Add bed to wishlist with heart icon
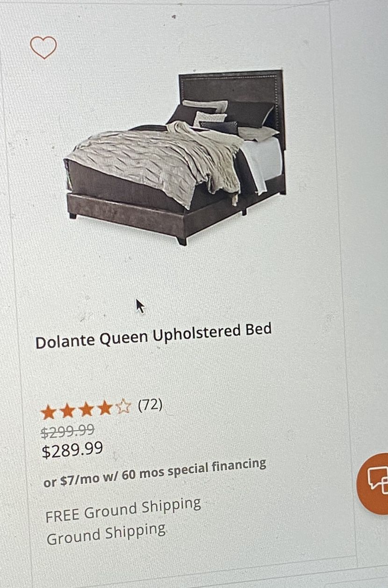 (43, 47)
